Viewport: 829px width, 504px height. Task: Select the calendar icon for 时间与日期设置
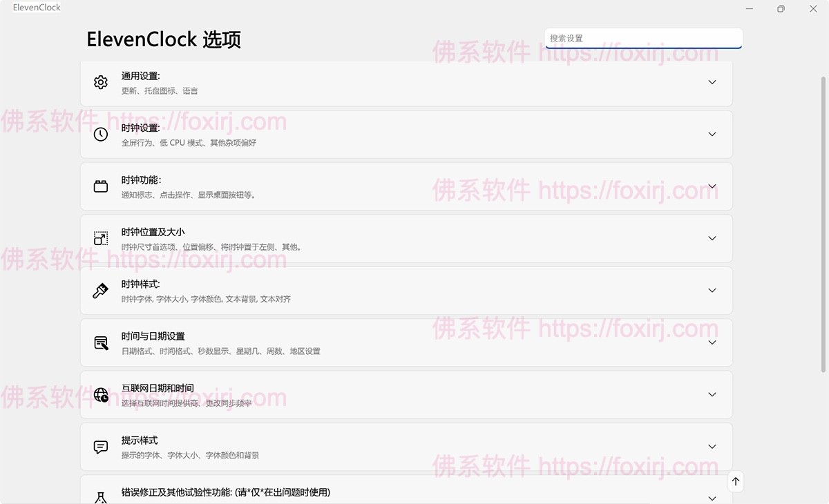click(x=101, y=342)
